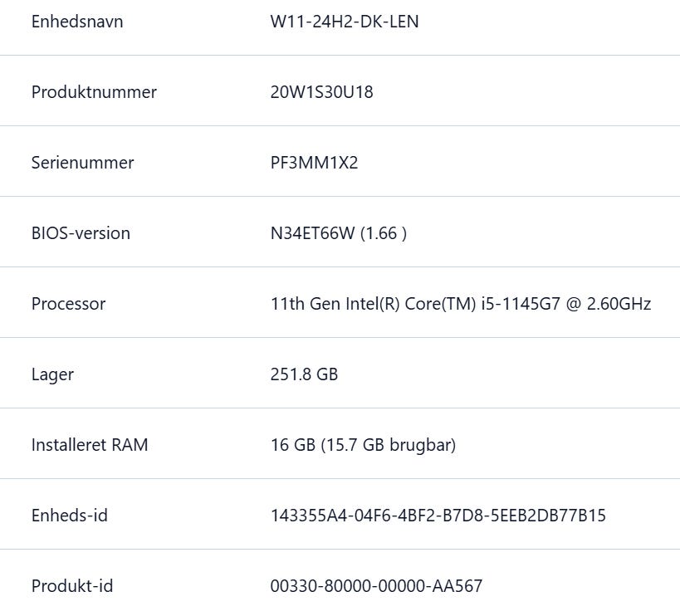Select the device ID starting with 143355A4
The image size is (680, 616).
[438, 516]
